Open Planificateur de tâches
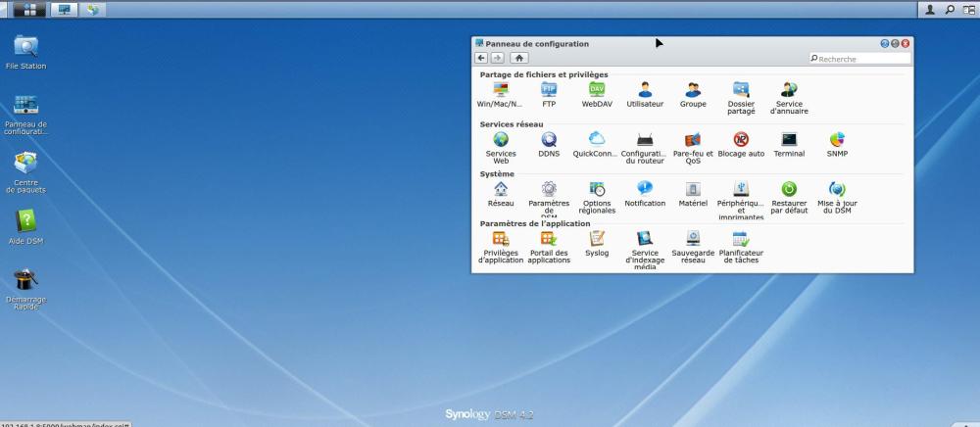 (x=741, y=247)
